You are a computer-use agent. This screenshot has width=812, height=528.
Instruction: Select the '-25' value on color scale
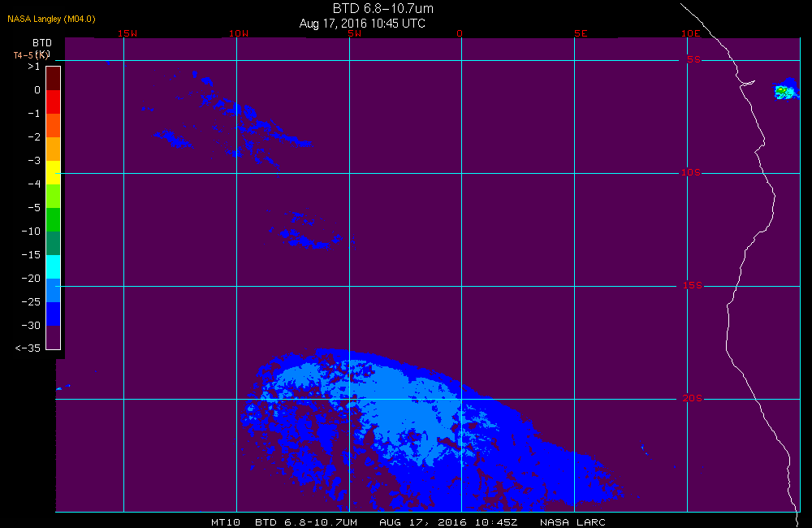coord(31,302)
